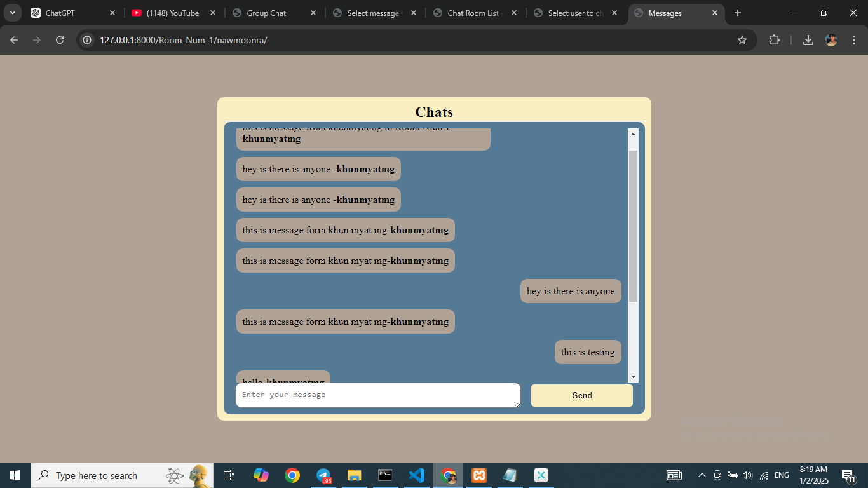Viewport: 868px width, 488px height.
Task: Expand the hidden icons arrow in system tray
Action: click(x=702, y=475)
